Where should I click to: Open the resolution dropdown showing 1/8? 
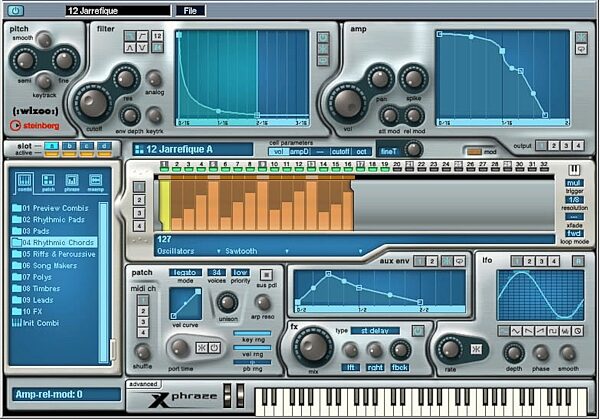(x=574, y=200)
